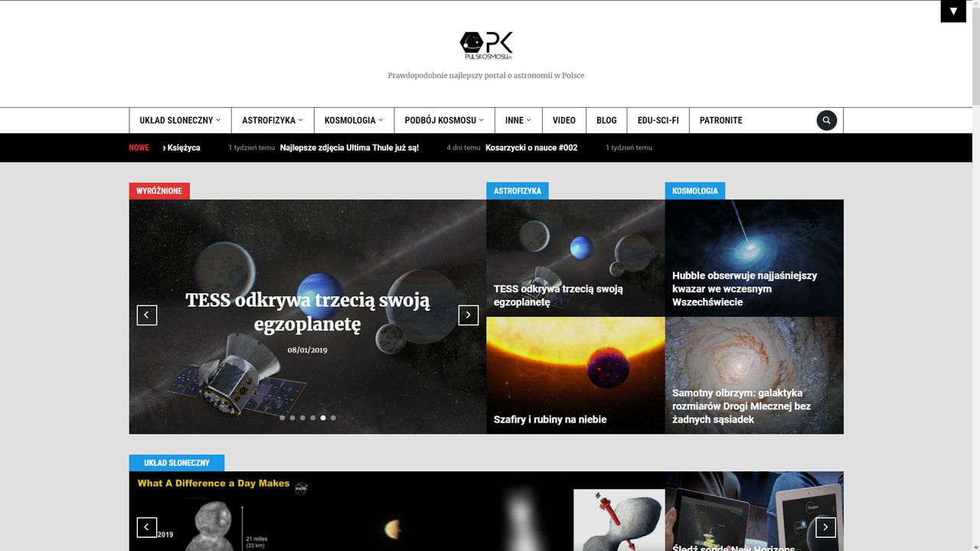Viewport: 980px width, 551px height.
Task: Select the fifth active slider dot
Action: pos(323,418)
